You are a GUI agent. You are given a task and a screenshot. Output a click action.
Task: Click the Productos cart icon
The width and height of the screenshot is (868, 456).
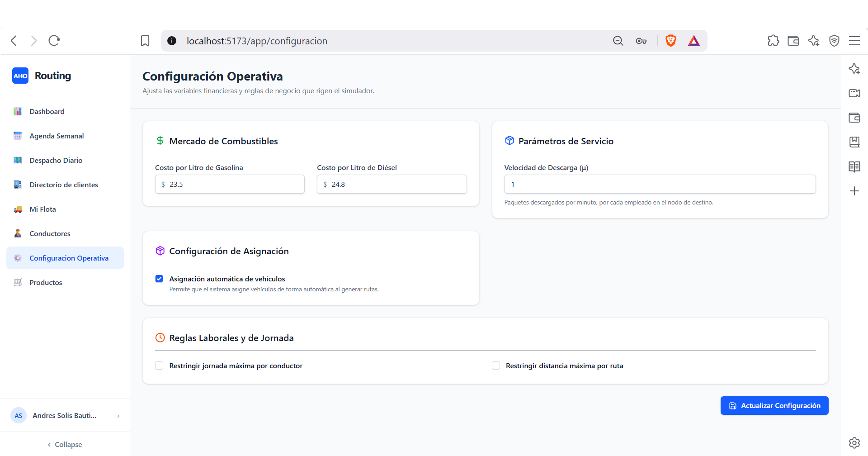[x=18, y=282]
